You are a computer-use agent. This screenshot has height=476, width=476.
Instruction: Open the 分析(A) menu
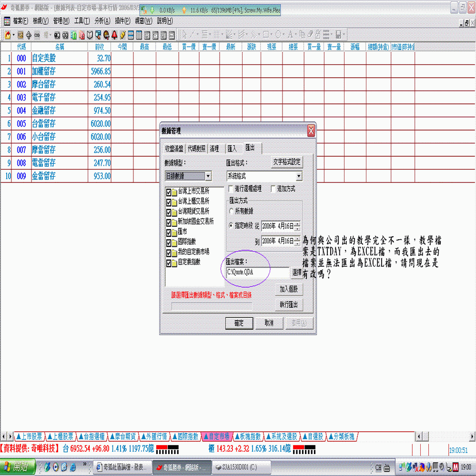(102, 21)
